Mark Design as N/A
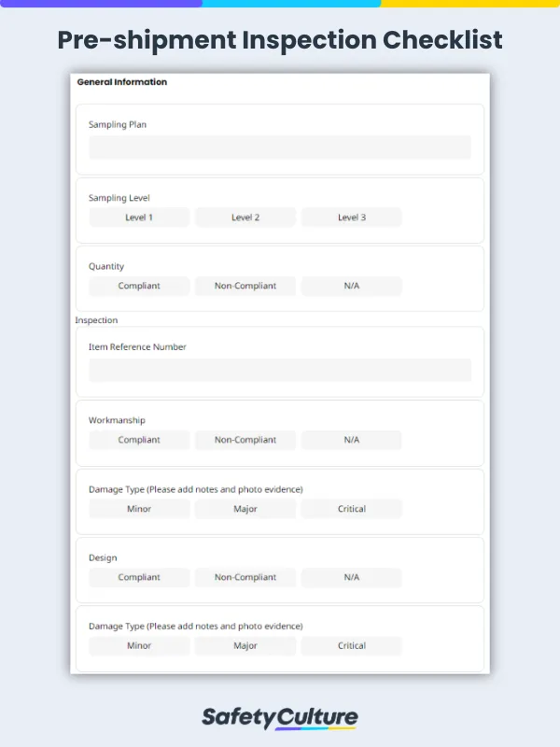 [x=351, y=577]
